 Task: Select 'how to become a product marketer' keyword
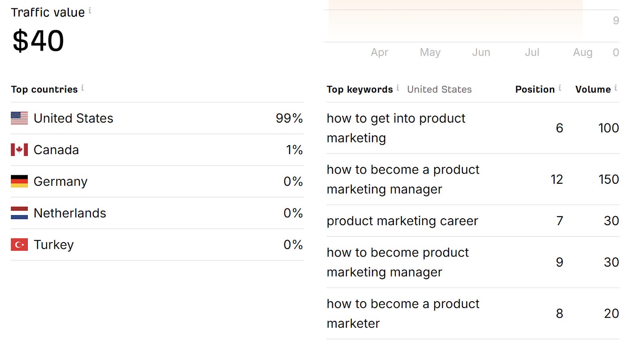pyautogui.click(x=402, y=313)
